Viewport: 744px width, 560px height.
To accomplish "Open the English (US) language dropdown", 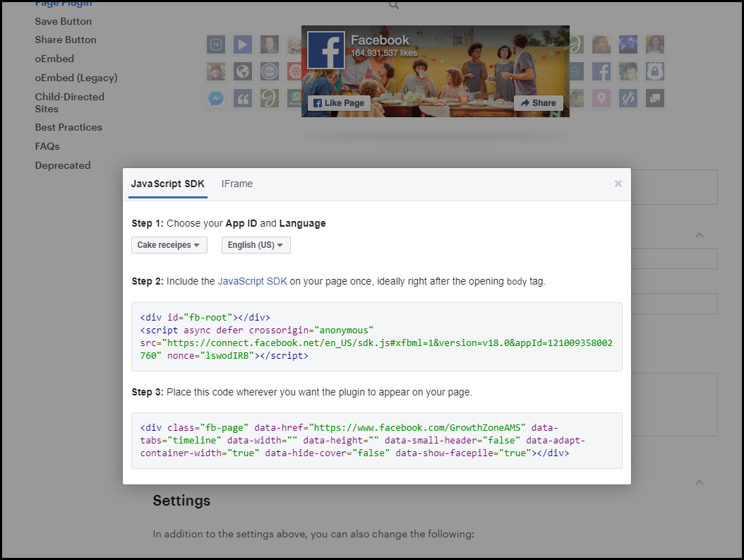I will 256,245.
